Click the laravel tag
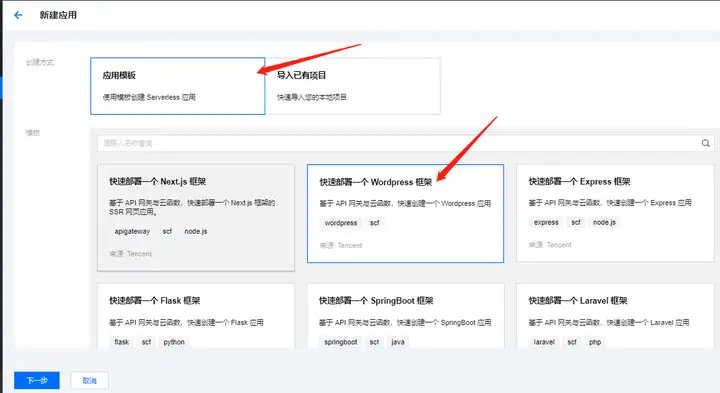This screenshot has width=720, height=393. click(x=544, y=342)
